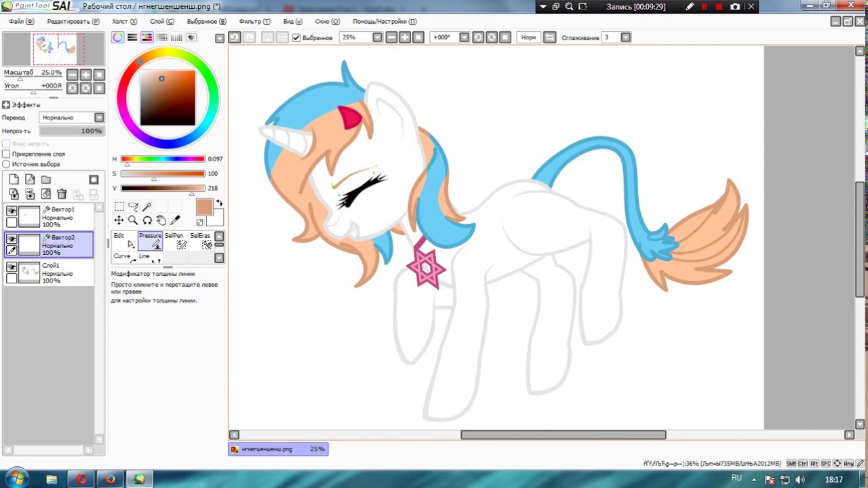The height and width of the screenshot is (488, 868).
Task: Stop the screen recording
Action: click(x=719, y=7)
